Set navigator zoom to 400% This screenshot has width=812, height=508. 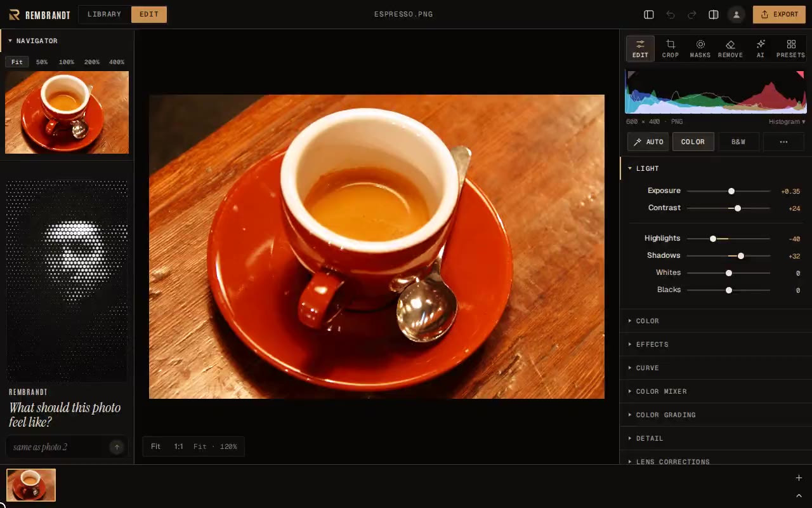point(117,62)
